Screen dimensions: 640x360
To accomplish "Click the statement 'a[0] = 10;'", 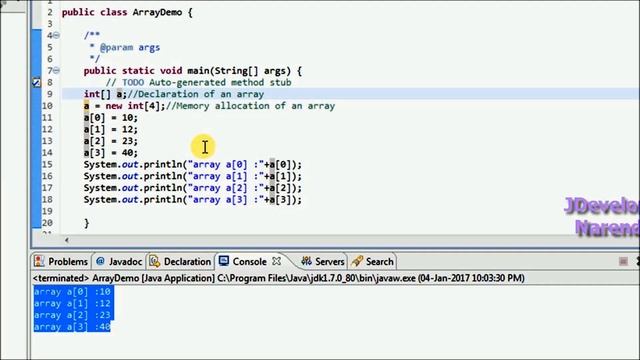I will 111,118.
